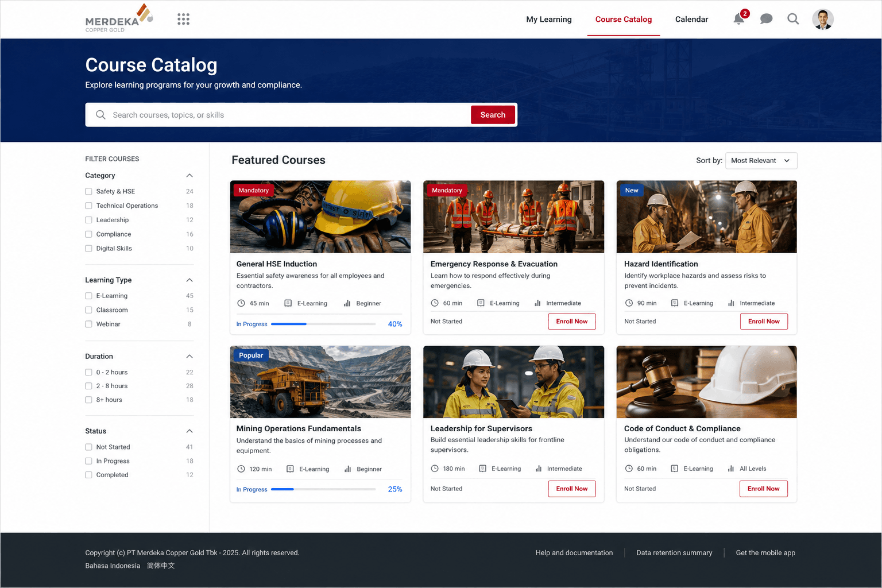Click the clock icon on General HSE Induction
882x588 pixels.
click(241, 303)
